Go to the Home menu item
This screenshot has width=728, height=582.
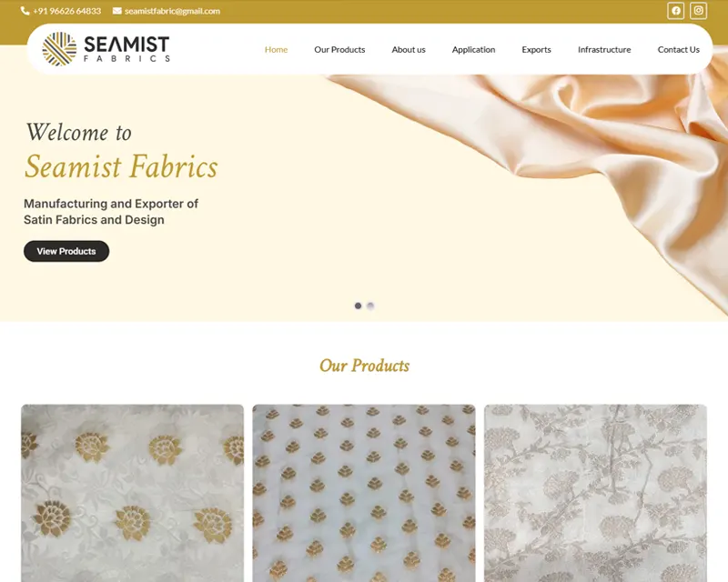[277, 49]
